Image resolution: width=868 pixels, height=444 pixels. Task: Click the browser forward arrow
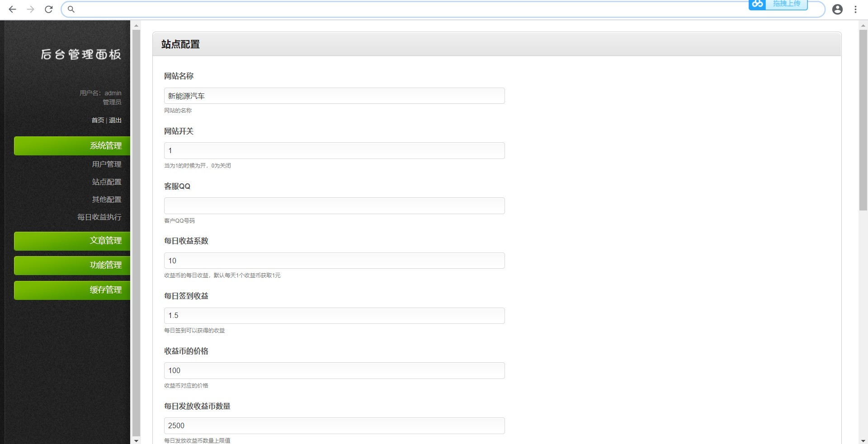point(30,9)
